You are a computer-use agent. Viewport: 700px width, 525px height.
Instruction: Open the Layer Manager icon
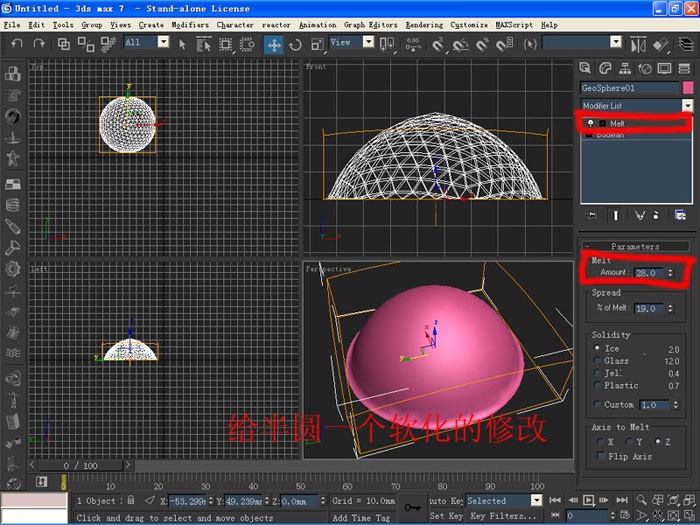tap(686, 45)
